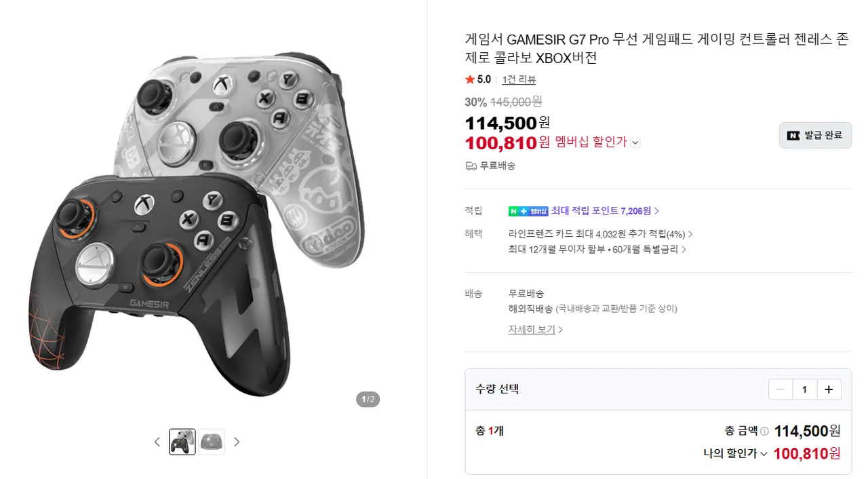Click the 무료배송 truck icon
868x479 pixels.
click(x=471, y=166)
